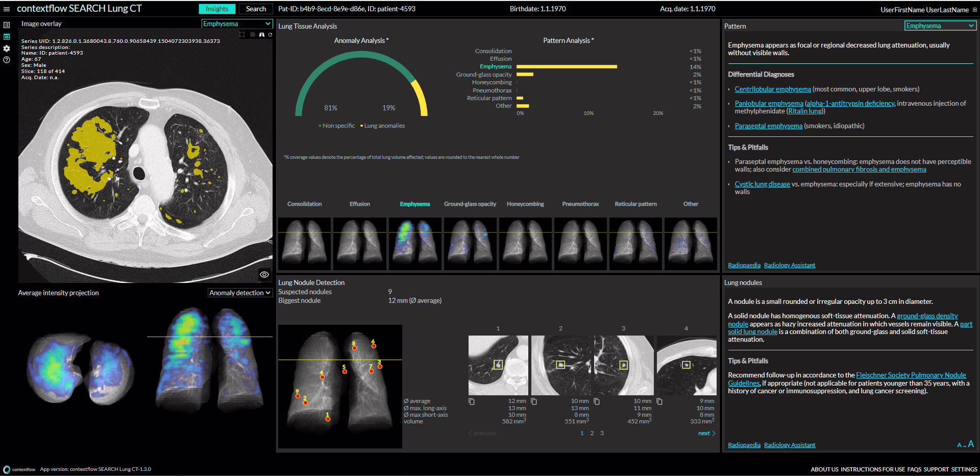This screenshot has height=476, width=980.
Task: Toggle the highlighted eye icon in left sidebar
Action: [x=7, y=37]
